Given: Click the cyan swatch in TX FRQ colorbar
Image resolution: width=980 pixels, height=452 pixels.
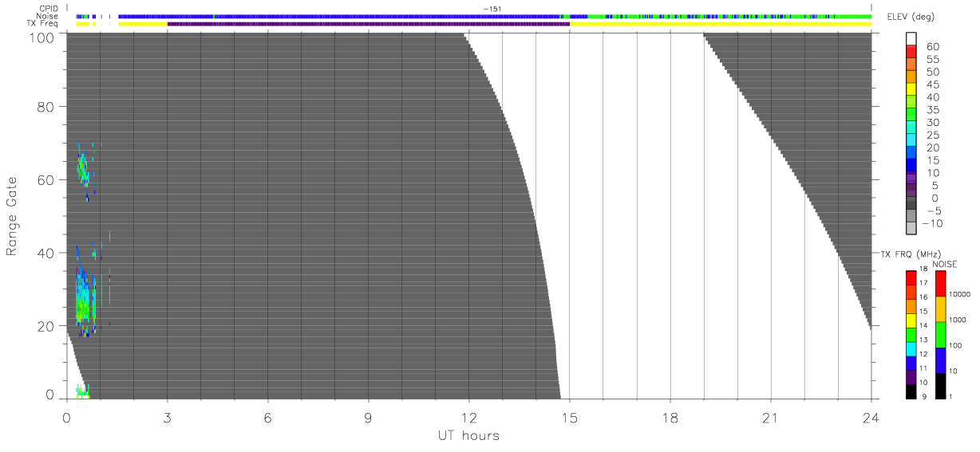Looking at the screenshot, I should tap(911, 348).
